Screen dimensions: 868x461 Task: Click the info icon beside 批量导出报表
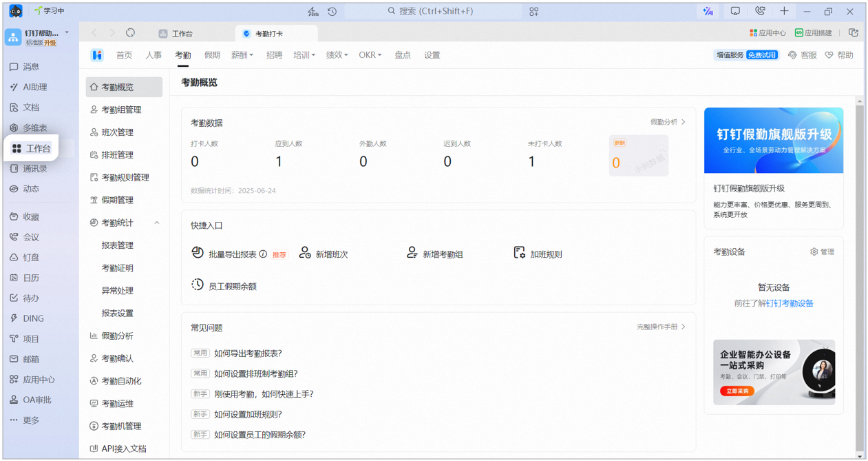point(263,254)
